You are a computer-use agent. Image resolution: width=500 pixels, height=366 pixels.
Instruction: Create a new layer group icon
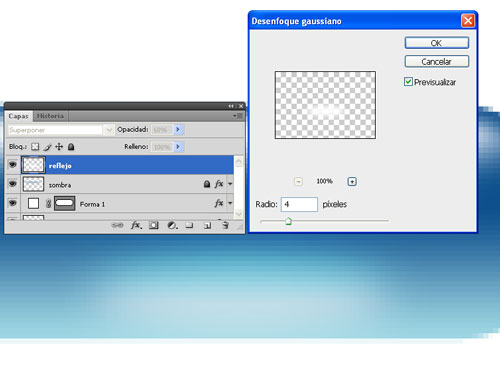189,226
